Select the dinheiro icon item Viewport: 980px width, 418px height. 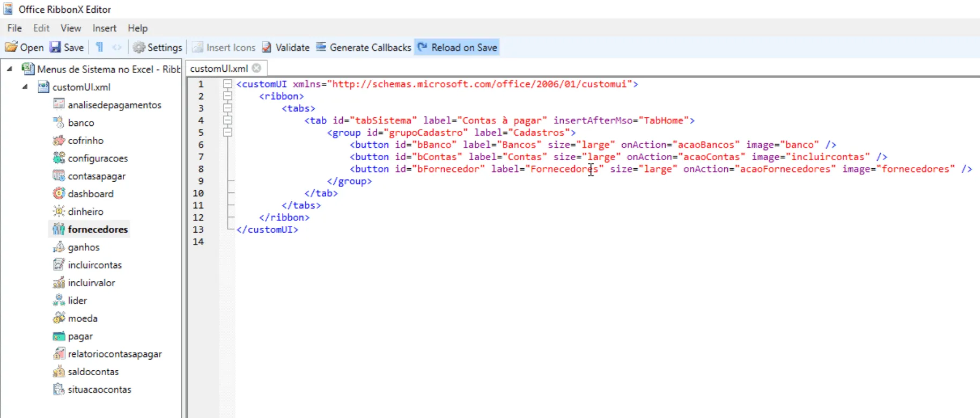tap(78, 212)
